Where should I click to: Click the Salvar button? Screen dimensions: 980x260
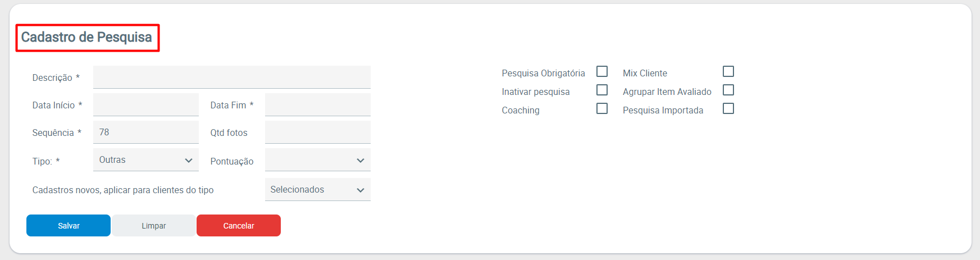(69, 226)
